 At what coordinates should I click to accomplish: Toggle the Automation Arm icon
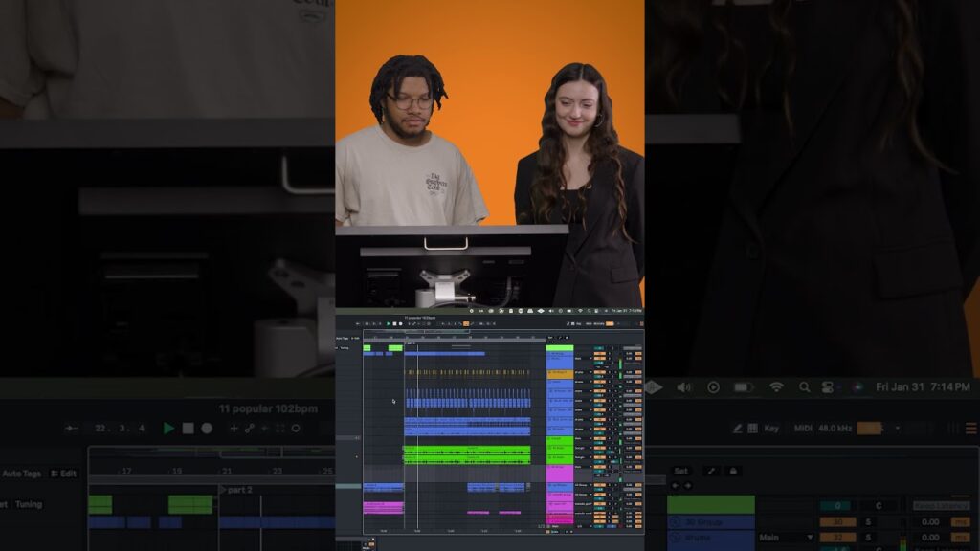(x=250, y=429)
